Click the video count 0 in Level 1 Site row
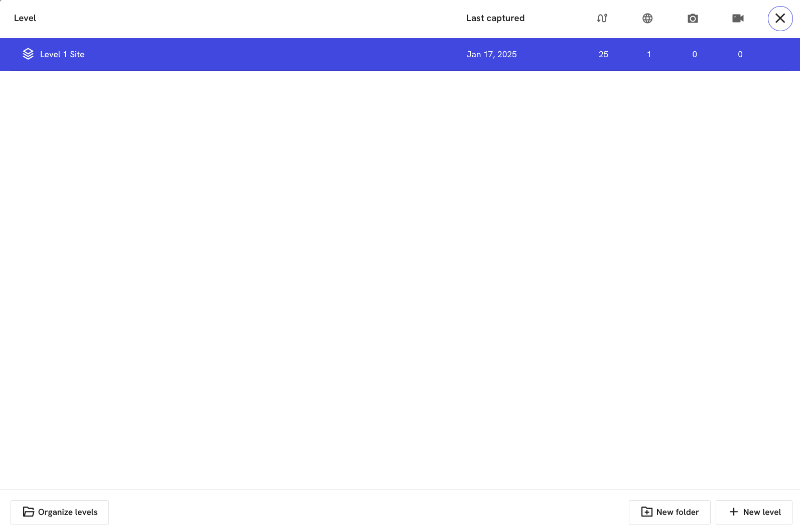The height and width of the screenshot is (532, 800). (740, 54)
